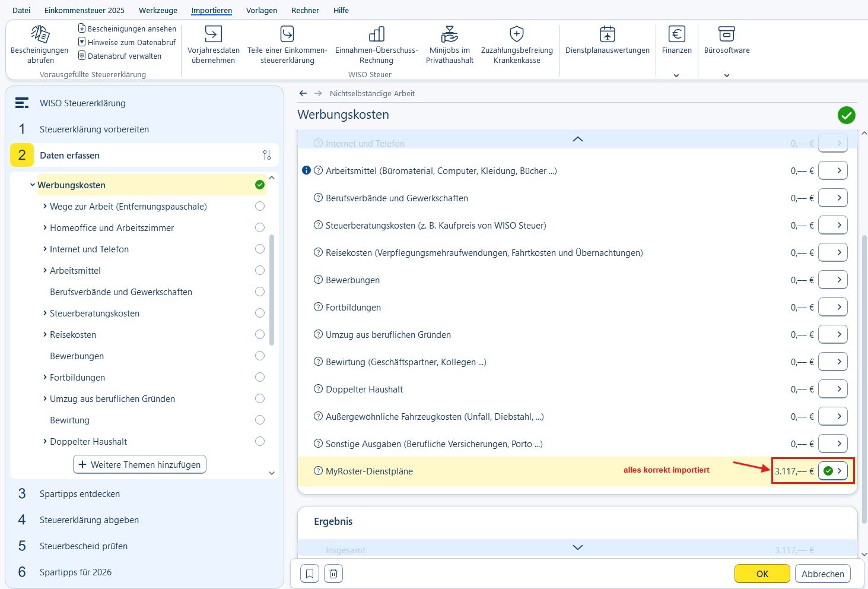Toggle circle for Fortbildungen in tree
This screenshot has height=589, width=868.
260,377
